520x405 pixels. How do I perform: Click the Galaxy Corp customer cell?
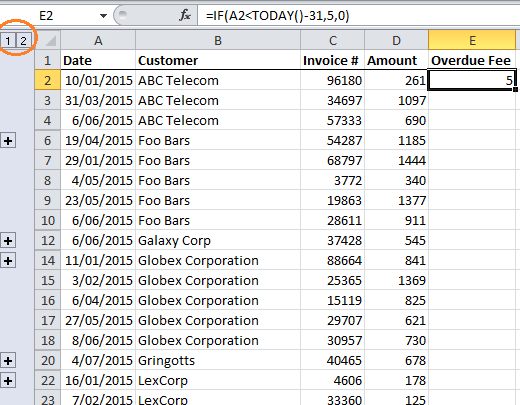[x=218, y=240]
